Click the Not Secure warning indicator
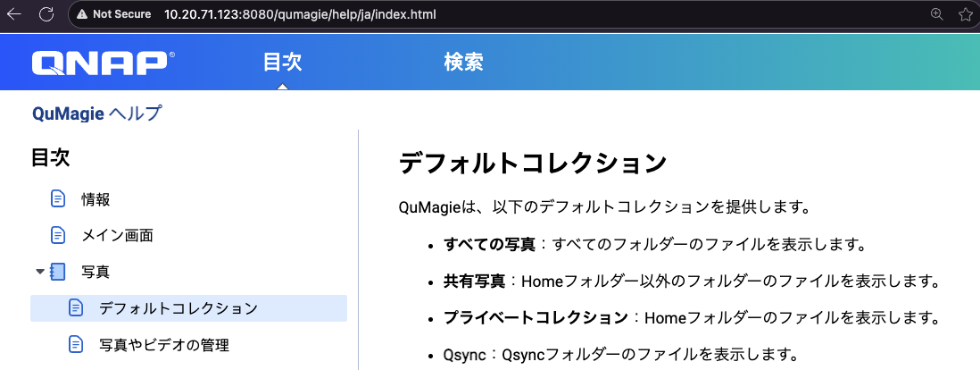 113,14
